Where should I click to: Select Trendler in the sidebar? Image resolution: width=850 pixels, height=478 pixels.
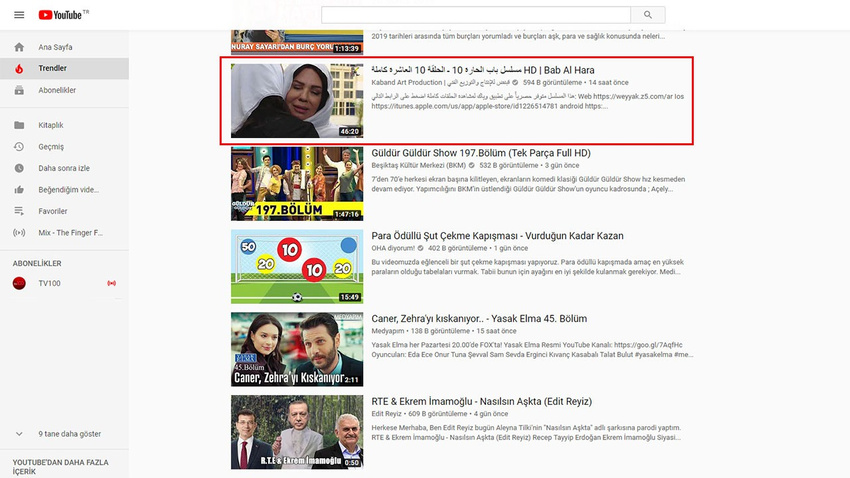65,68
